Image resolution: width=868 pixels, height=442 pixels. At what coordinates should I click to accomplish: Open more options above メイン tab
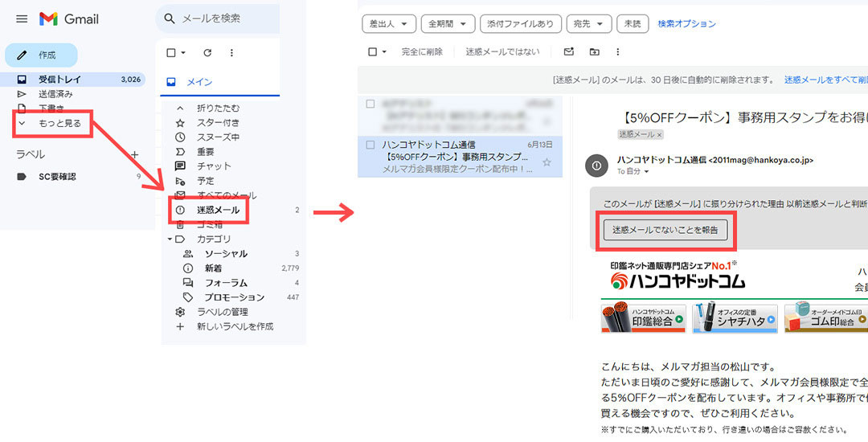231,52
